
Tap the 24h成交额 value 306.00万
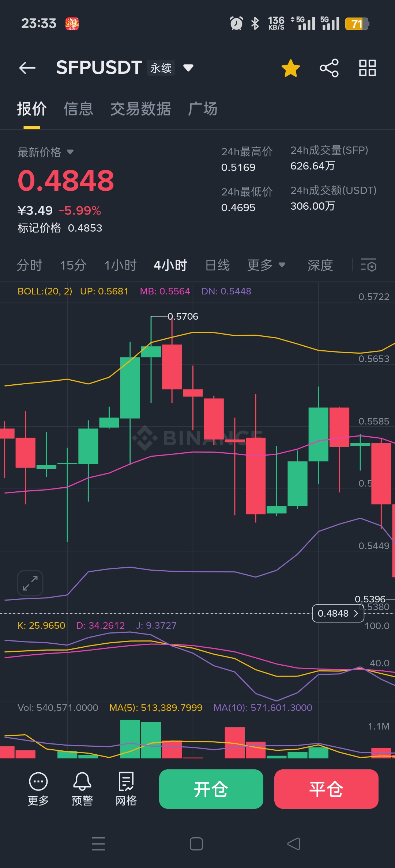313,206
